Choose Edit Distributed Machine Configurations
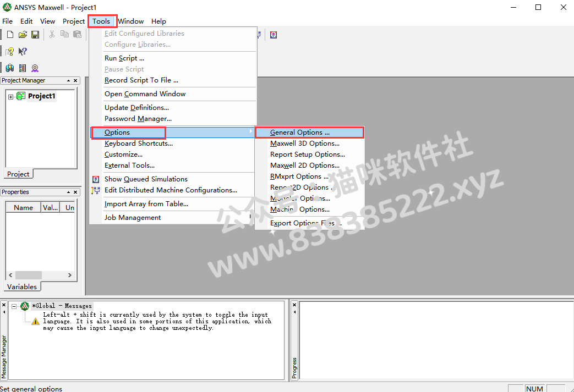Screen dimensions: 574x392 coord(172,190)
